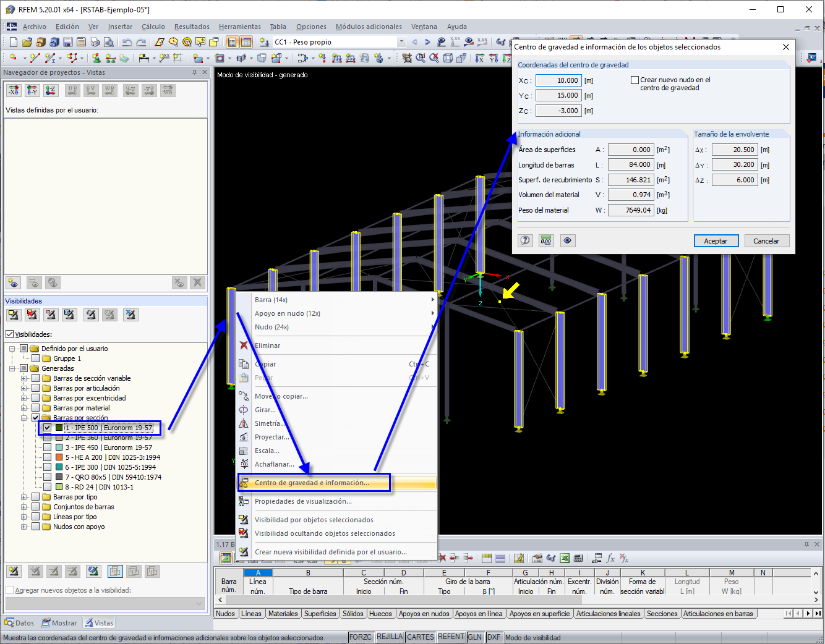Check the '3 - IPE 450' section checkbox
This screenshot has height=644, width=825.
(47, 447)
